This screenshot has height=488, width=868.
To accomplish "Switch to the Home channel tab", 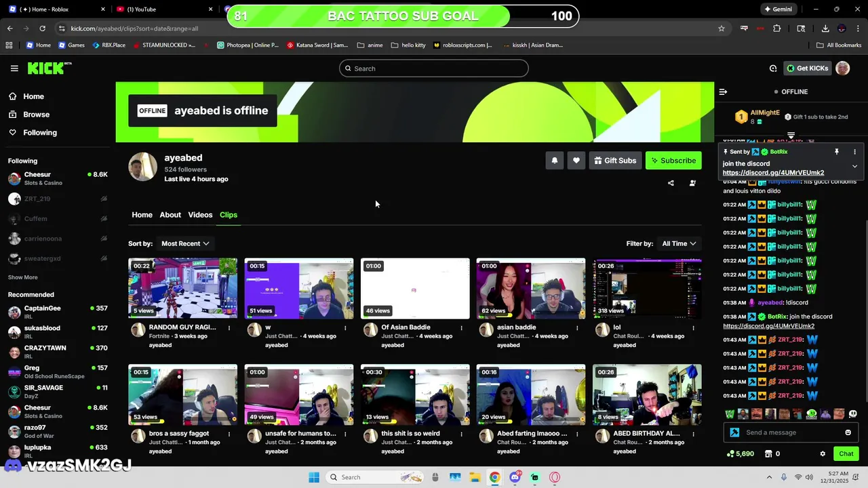I will coord(142,215).
